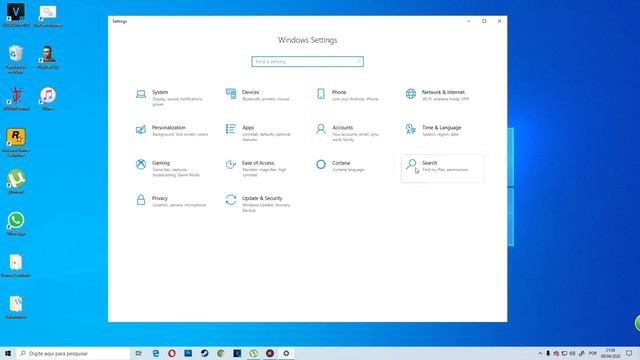
Task: Launch Steam from the taskbar
Action: tap(204, 353)
